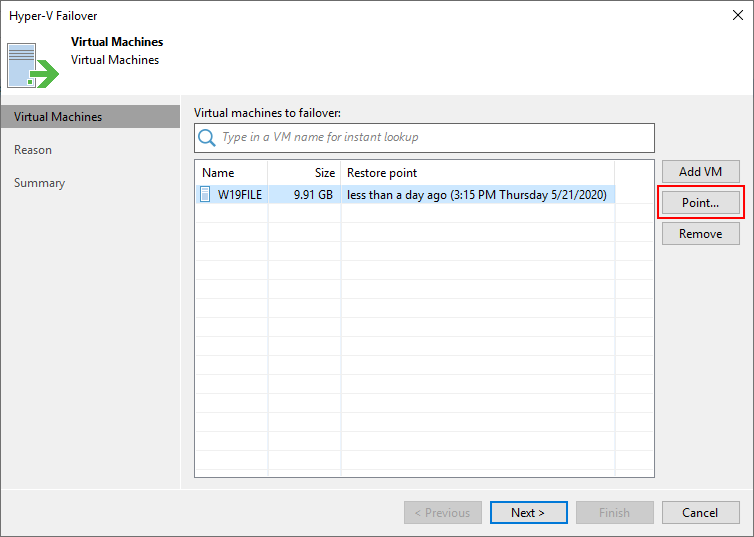This screenshot has width=754, height=537.
Task: Go to Next wizard step
Action: coord(528,512)
